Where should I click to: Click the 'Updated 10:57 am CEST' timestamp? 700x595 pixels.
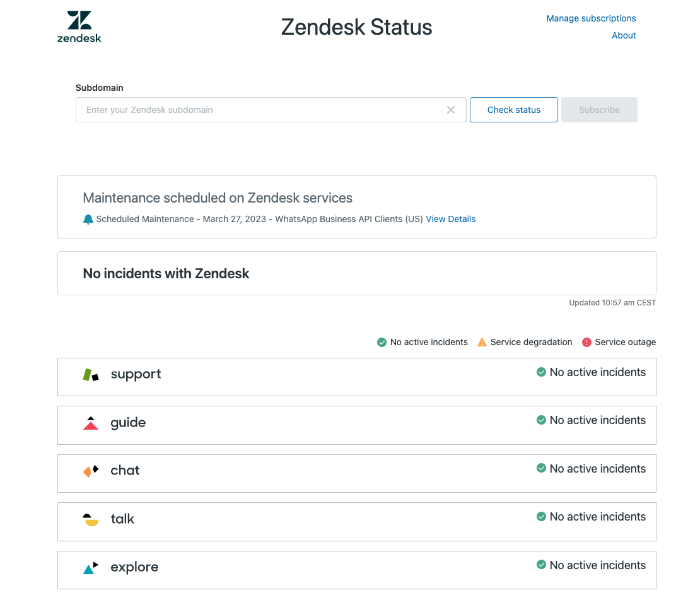click(x=612, y=302)
